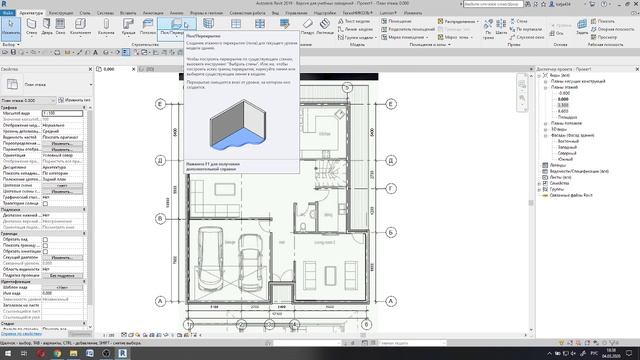Select the Door (Дверь) tool

(47, 27)
